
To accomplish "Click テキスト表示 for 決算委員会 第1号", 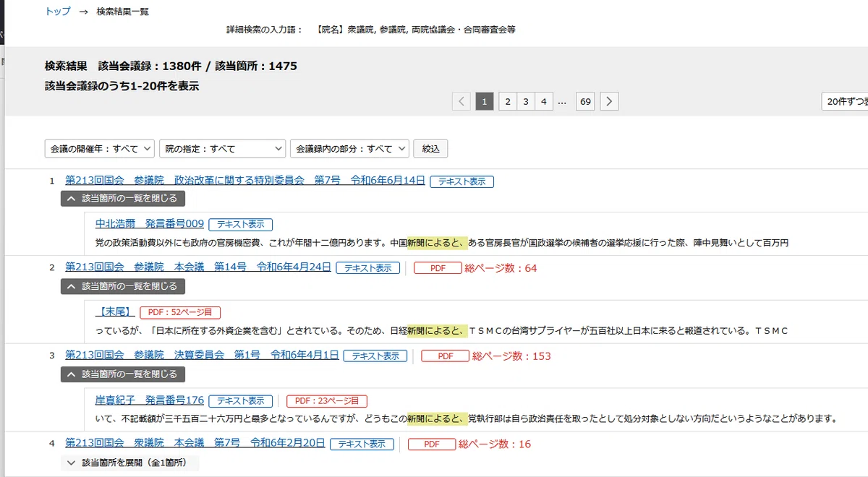I will click(x=375, y=356).
